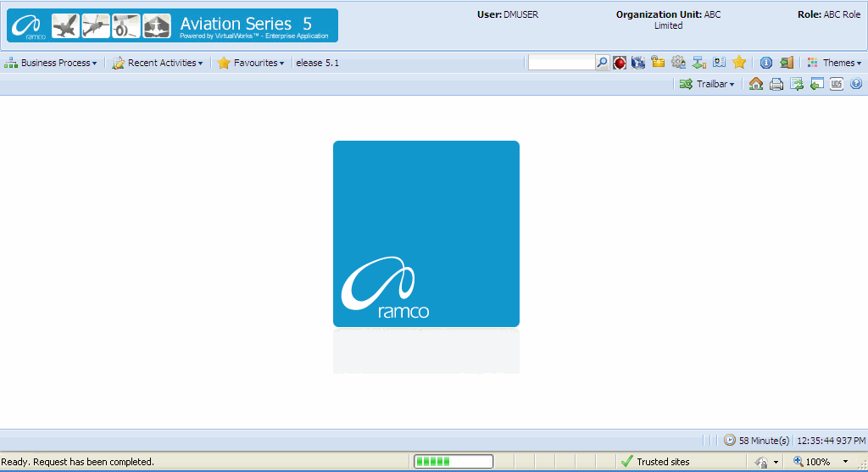868x472 pixels.
Task: Click the refresh screen icon
Action: tap(797, 84)
